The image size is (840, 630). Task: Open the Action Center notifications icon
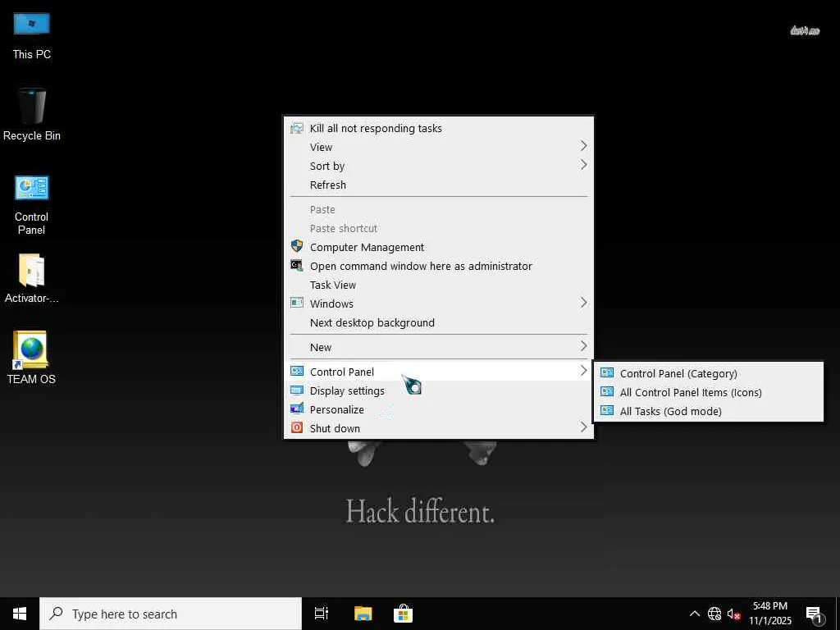pyautogui.click(x=814, y=614)
